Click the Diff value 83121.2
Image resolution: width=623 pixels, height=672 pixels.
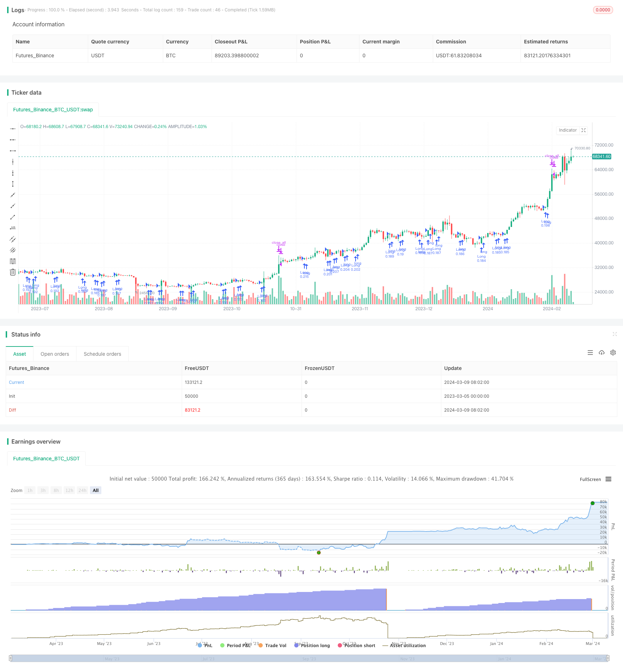coord(192,410)
